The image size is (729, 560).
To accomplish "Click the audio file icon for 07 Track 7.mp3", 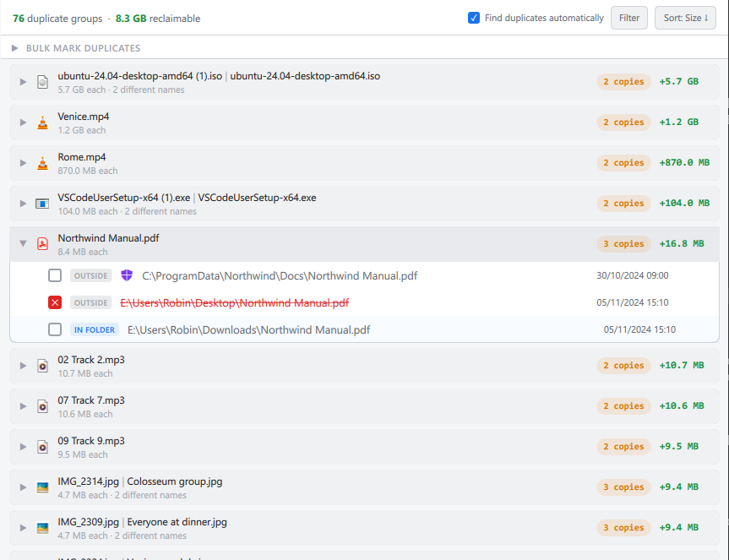I will pos(42,406).
